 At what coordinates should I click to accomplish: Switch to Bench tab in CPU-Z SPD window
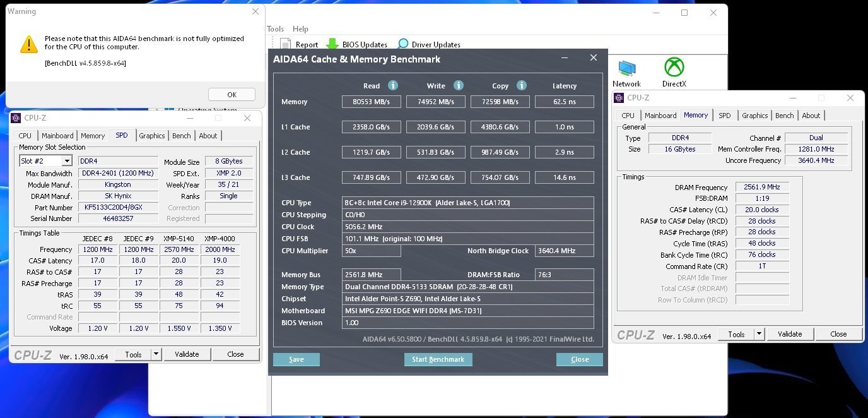click(x=182, y=136)
